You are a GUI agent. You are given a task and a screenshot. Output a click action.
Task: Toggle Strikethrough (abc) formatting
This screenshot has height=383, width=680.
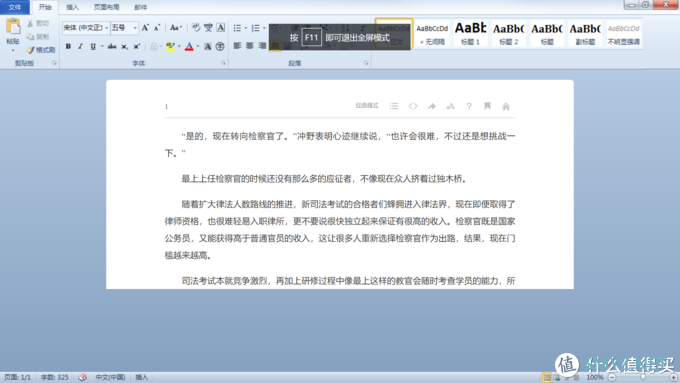112,46
